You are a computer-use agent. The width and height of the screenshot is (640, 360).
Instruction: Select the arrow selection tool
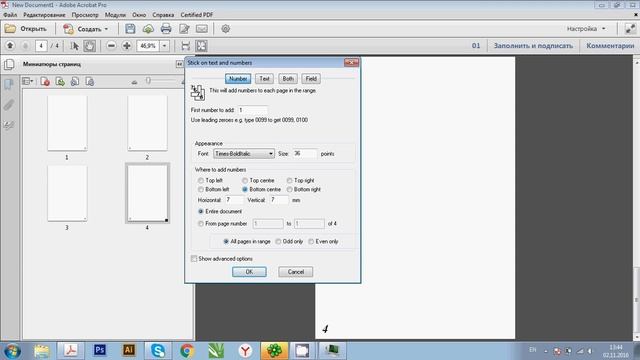tap(75, 46)
